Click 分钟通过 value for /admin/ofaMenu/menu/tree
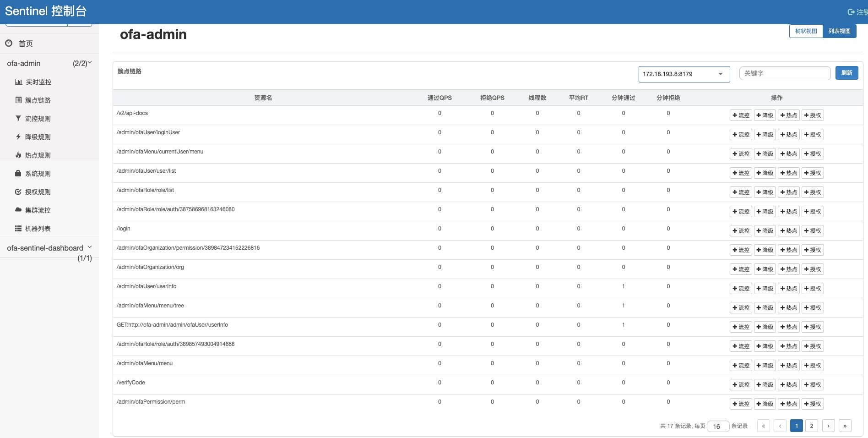The width and height of the screenshot is (868, 438). [x=624, y=306]
